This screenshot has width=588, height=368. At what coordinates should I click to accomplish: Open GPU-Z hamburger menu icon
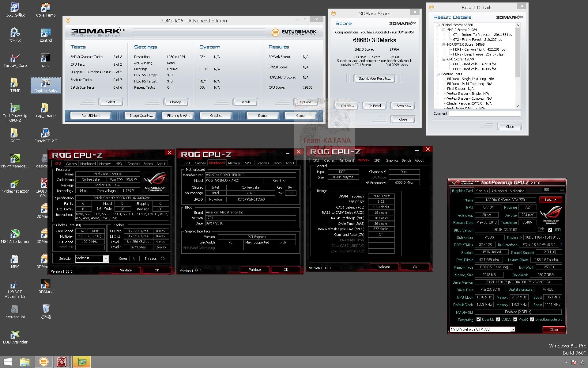[x=562, y=190]
